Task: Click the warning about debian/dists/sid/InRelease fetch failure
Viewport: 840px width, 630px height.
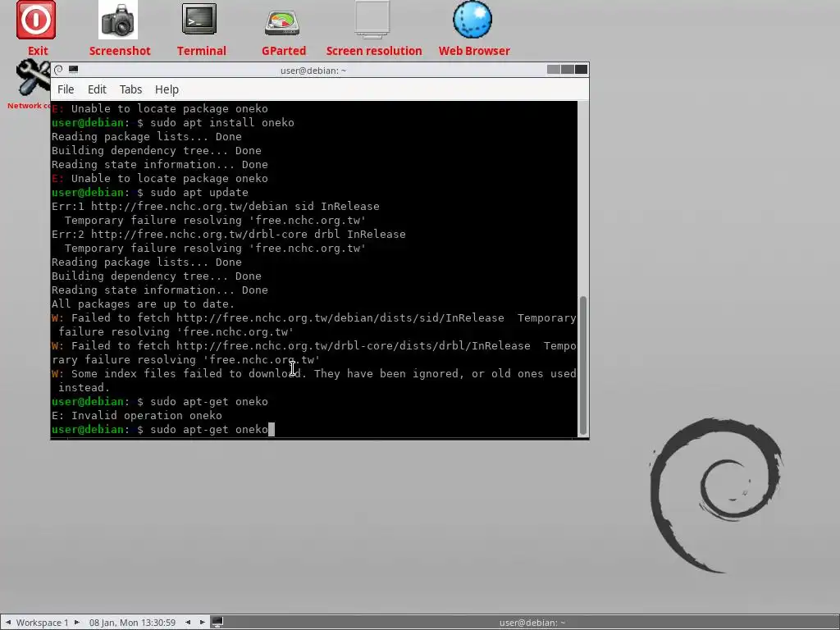Action: (314, 325)
